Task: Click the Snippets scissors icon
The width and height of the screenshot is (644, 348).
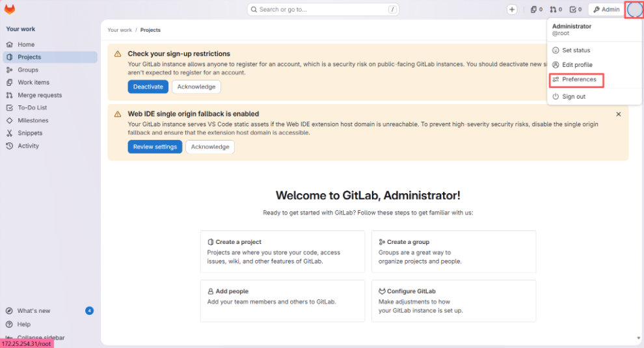Action: click(x=10, y=133)
